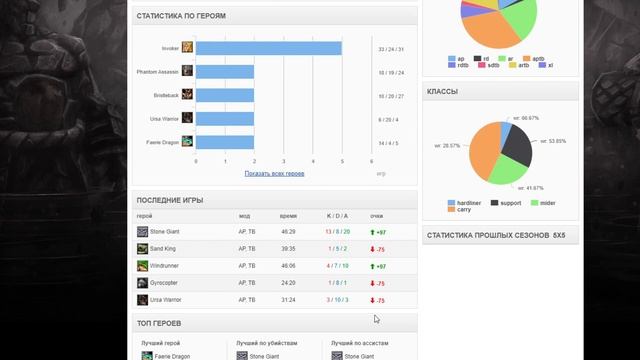Click the 4 / 7 / 10 KDA cell
The width and height of the screenshot is (640, 360).
338,266
